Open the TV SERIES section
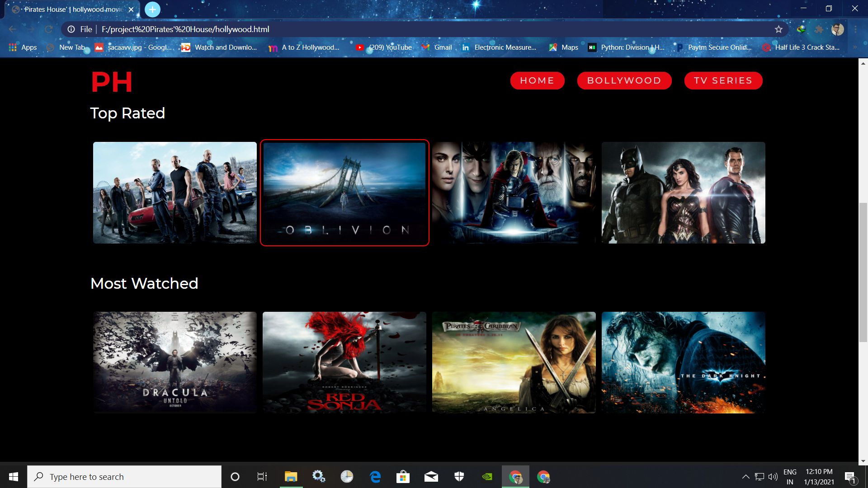This screenshot has height=488, width=868. tap(723, 80)
